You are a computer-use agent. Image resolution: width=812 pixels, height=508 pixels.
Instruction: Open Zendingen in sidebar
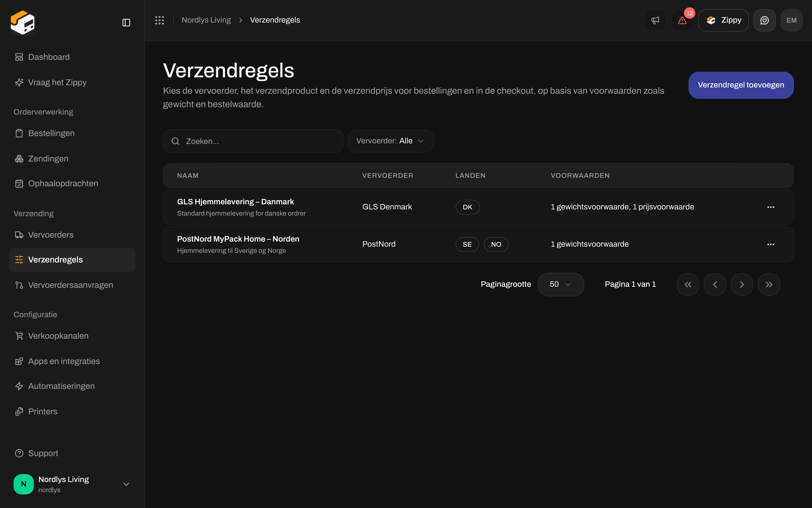[72, 159]
